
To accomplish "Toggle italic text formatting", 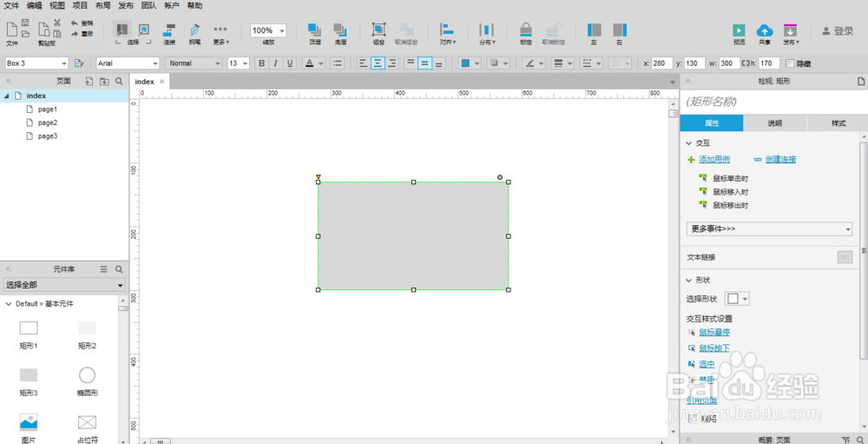I will pyautogui.click(x=275, y=63).
